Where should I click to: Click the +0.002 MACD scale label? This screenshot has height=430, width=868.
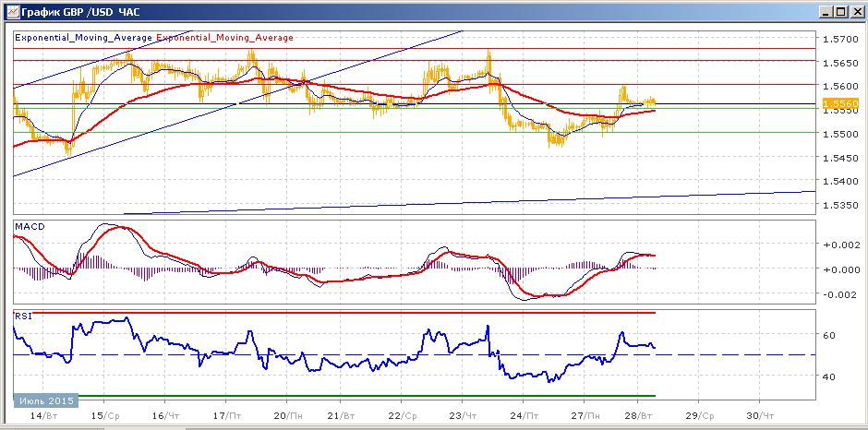point(840,244)
